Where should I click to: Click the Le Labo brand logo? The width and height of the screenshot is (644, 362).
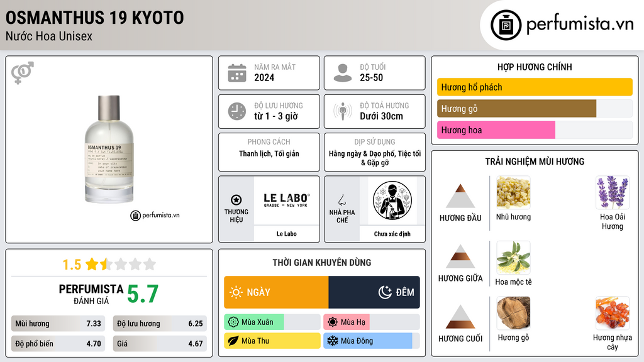[x=287, y=200]
